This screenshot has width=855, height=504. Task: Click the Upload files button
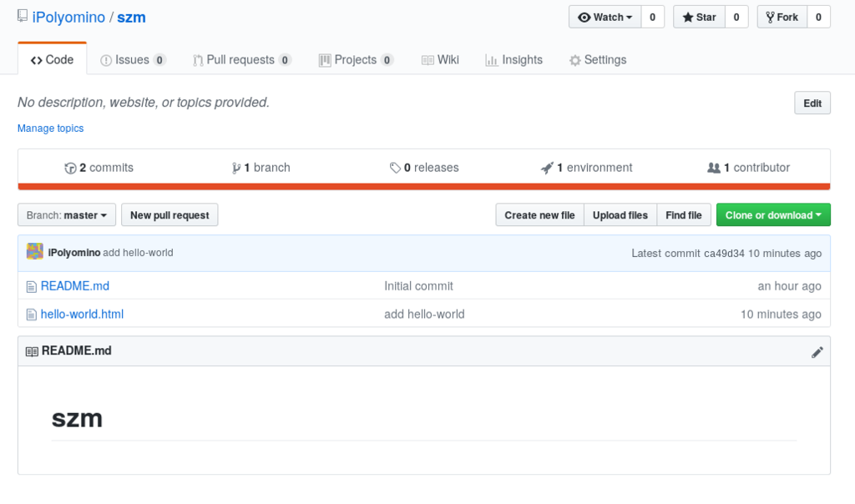620,214
